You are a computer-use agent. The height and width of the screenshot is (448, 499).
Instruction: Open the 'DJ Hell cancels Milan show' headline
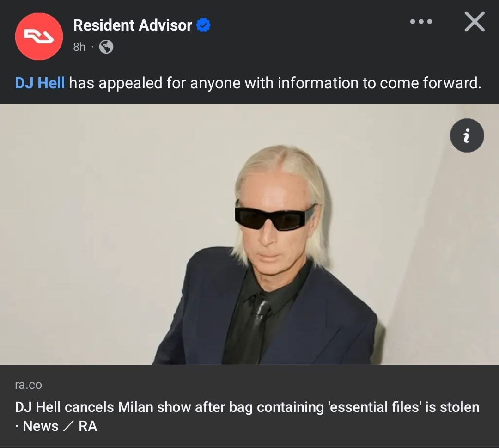click(x=247, y=407)
